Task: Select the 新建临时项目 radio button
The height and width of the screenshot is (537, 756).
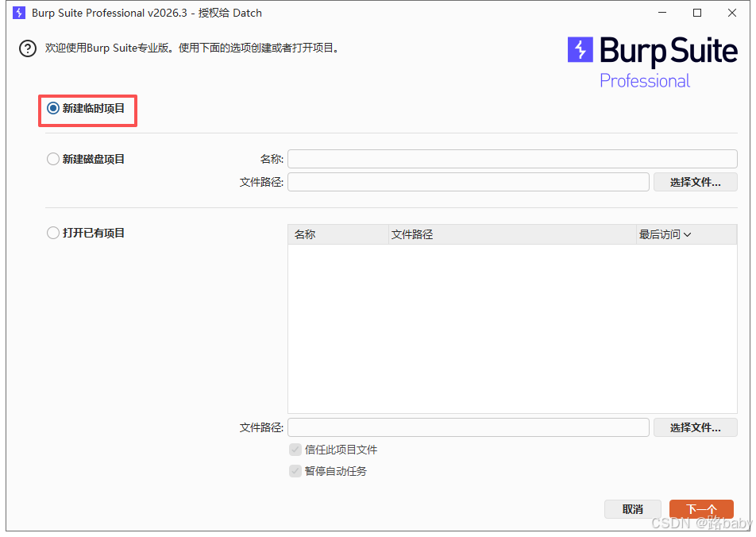Action: coord(53,109)
